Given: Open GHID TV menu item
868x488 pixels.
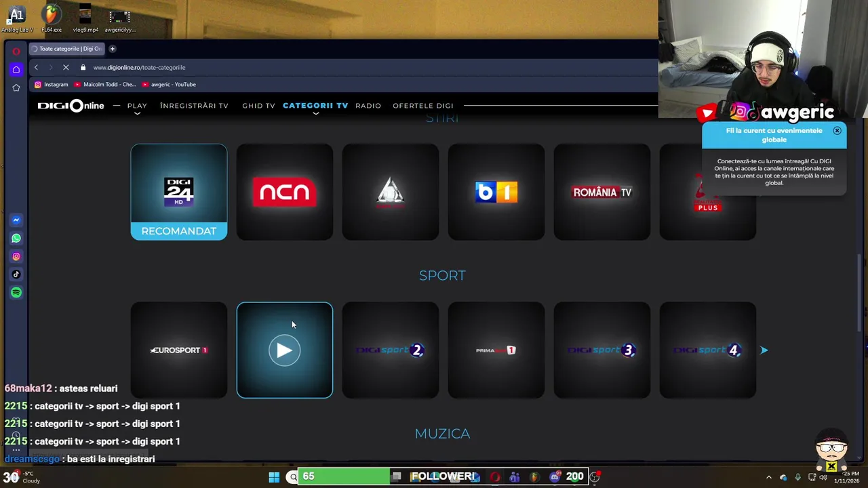Looking at the screenshot, I should [x=258, y=106].
